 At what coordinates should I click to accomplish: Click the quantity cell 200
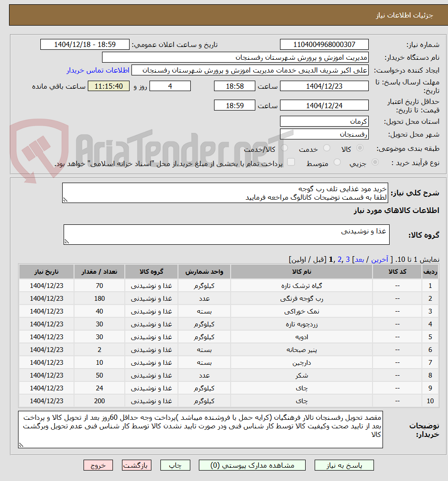[x=99, y=401]
